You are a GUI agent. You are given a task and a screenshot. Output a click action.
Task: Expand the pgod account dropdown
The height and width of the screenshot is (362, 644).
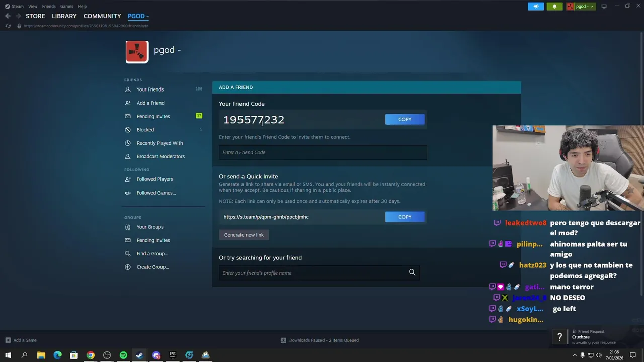(580, 6)
